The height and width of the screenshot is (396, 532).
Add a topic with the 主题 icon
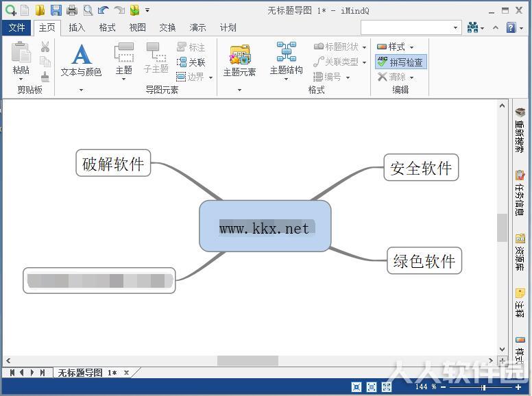[124, 52]
